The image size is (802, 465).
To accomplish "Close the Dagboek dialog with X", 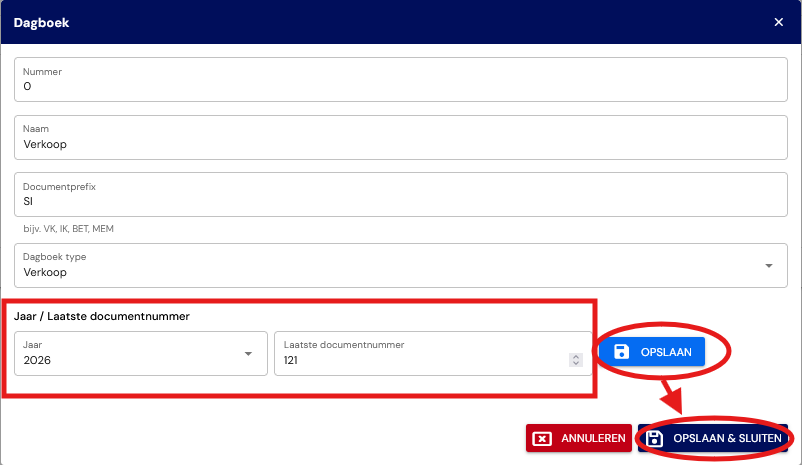I will (x=778, y=22).
